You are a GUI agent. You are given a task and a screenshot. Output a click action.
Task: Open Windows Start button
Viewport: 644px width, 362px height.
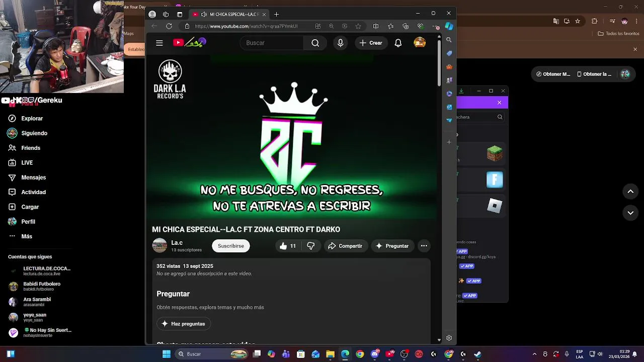[167, 354]
